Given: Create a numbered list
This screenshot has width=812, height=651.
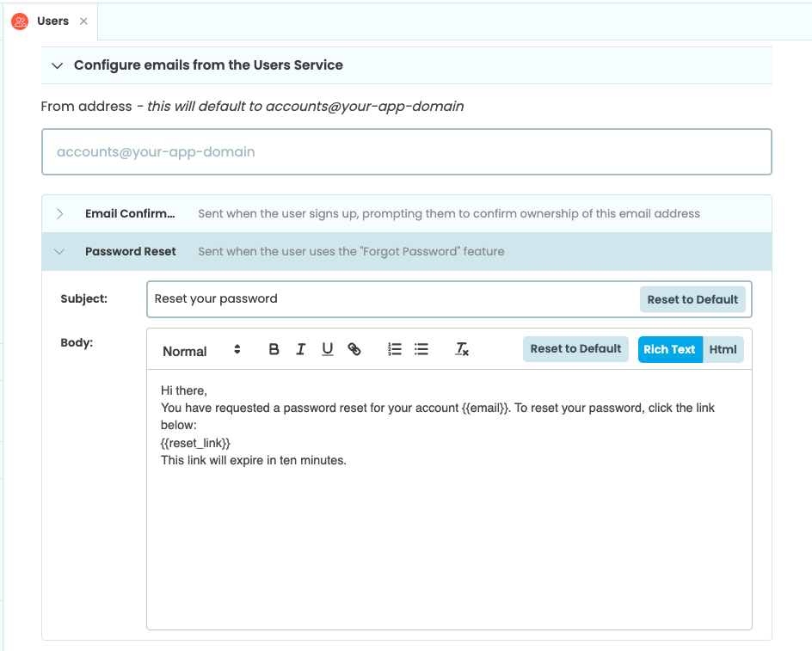Looking at the screenshot, I should pos(394,348).
